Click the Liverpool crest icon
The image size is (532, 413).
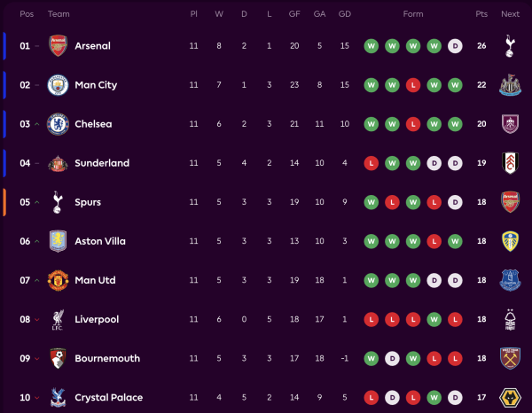(58, 319)
